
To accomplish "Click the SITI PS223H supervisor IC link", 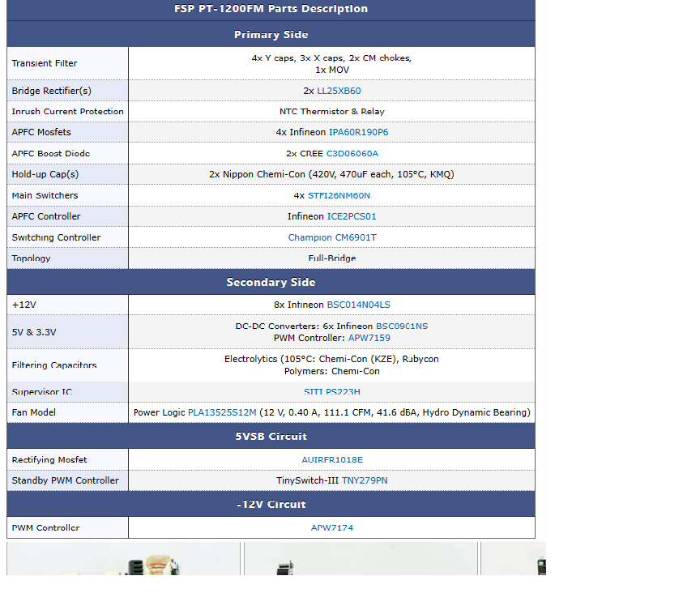I will pos(331,392).
